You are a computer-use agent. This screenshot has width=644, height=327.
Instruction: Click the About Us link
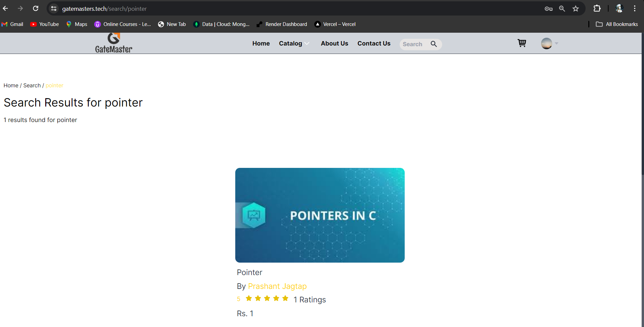pyautogui.click(x=334, y=43)
